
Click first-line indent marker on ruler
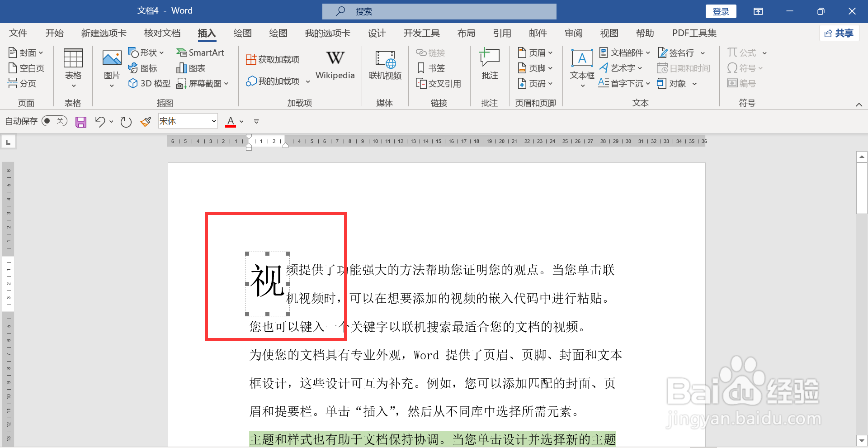tap(249, 137)
